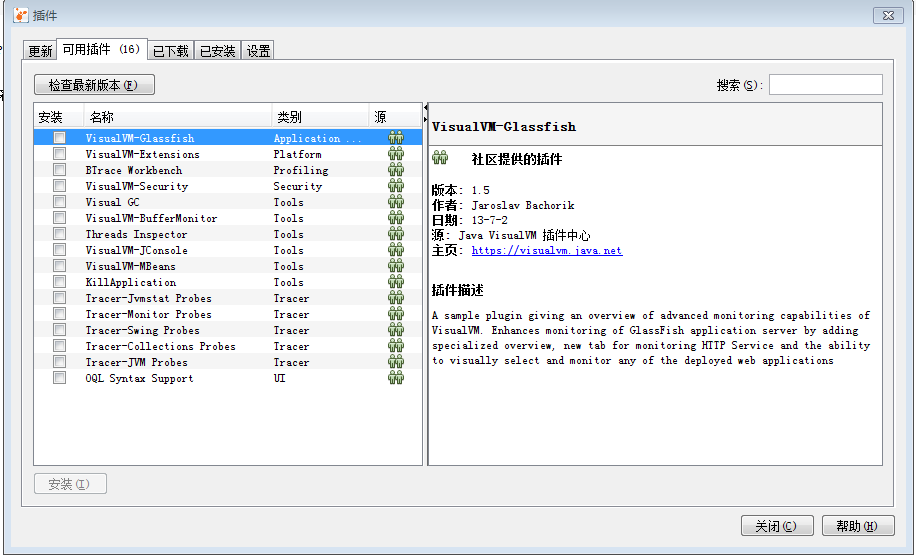
Task: Click the source icon in OQL Syntax Support row
Action: [x=396, y=378]
